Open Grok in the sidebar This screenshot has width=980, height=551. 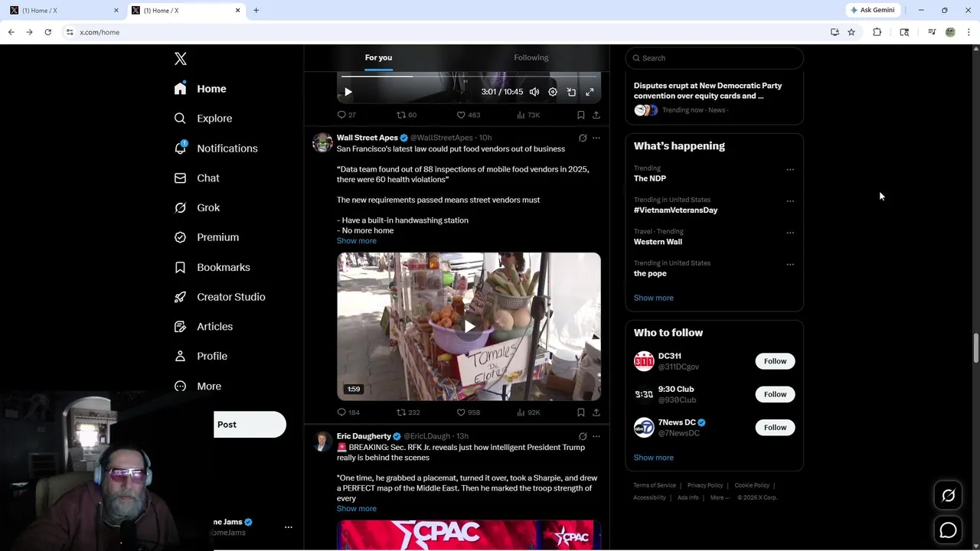coord(197,208)
